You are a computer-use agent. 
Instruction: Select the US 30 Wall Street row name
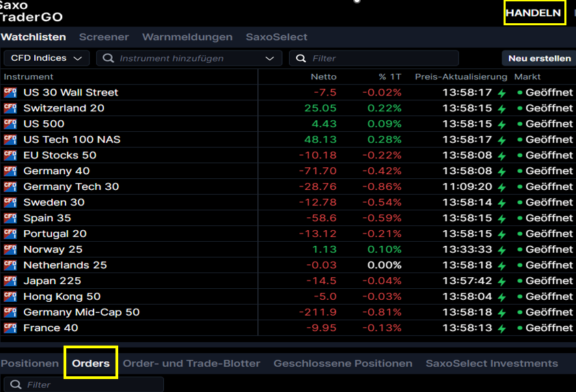[71, 92]
